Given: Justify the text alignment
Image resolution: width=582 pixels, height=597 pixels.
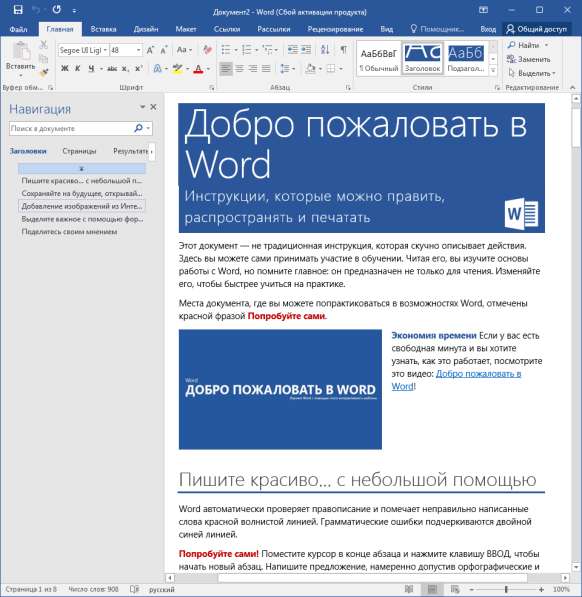Looking at the screenshot, I should pyautogui.click(x=266, y=69).
